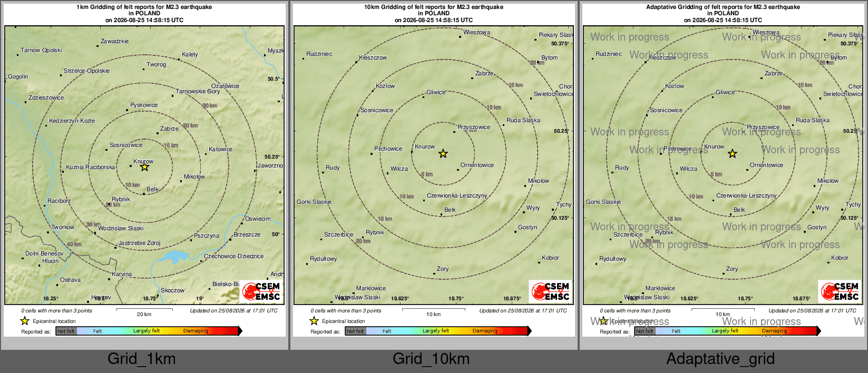Image resolution: width=868 pixels, height=373 pixels.
Task: Click 'Strzelce Opolskie' on the 1km map
Action: click(x=87, y=71)
